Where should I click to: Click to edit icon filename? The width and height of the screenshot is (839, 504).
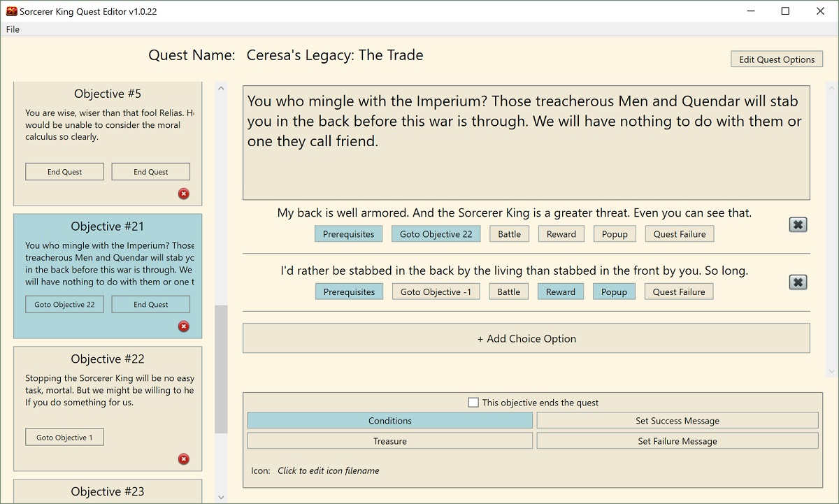tap(329, 470)
